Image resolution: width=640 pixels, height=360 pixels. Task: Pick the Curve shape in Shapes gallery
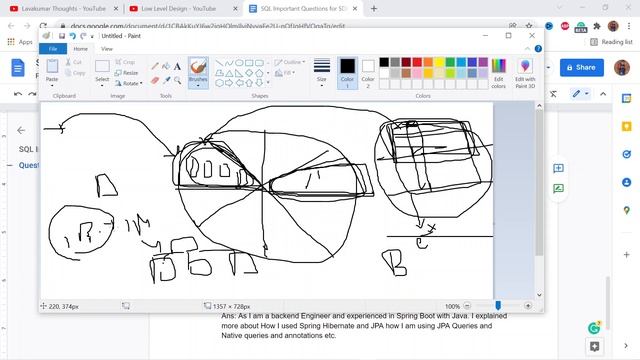pyautogui.click(x=229, y=63)
